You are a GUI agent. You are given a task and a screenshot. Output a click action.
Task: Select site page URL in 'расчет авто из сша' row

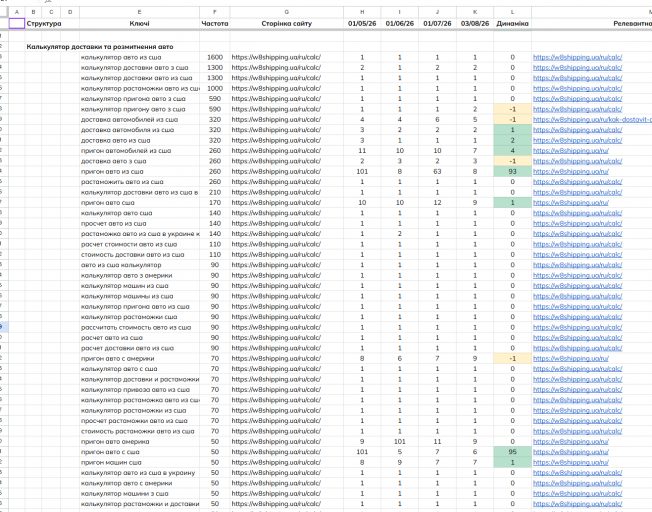click(x=286, y=338)
